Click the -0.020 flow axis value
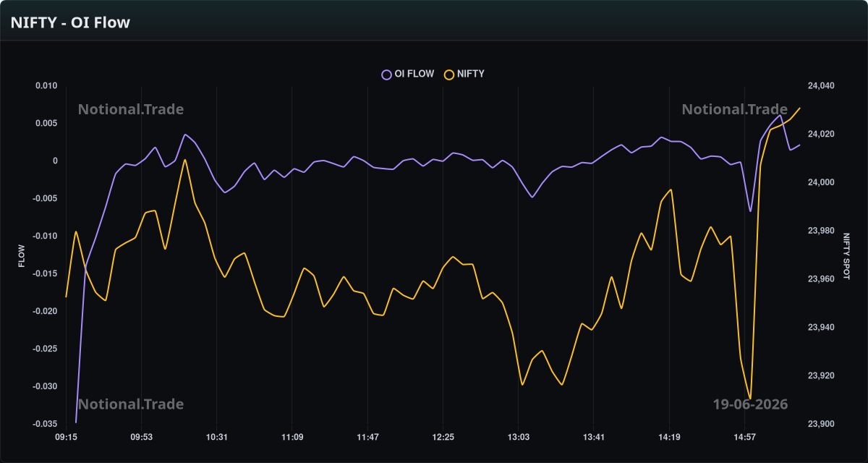The width and height of the screenshot is (868, 463). click(45, 311)
